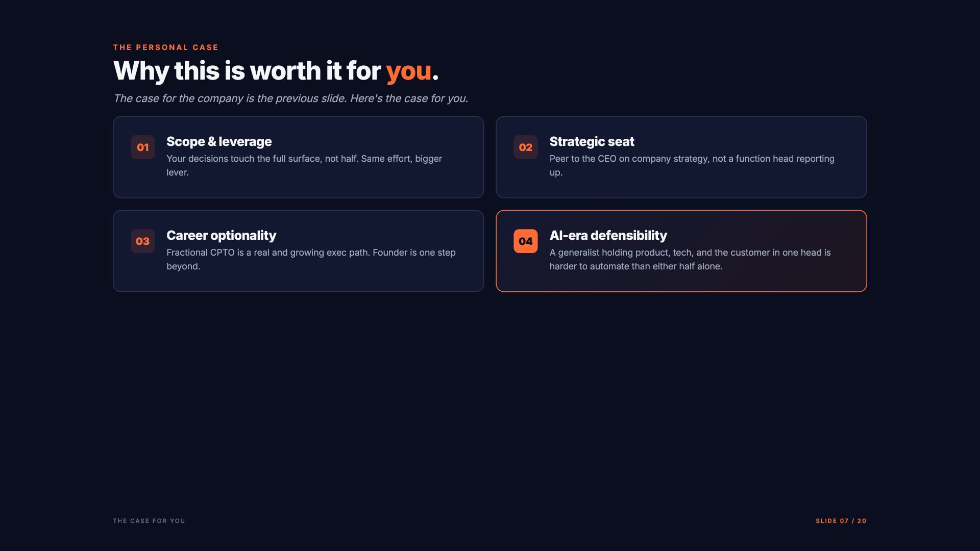980x551 pixels.
Task: Click the italic subtitle about previous slide
Action: pyautogui.click(x=290, y=98)
